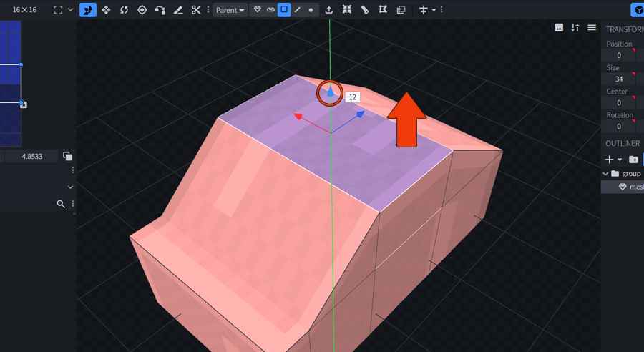This screenshot has height=352, width=644.
Task: Click the Extrude selection icon
Action: pos(328,10)
